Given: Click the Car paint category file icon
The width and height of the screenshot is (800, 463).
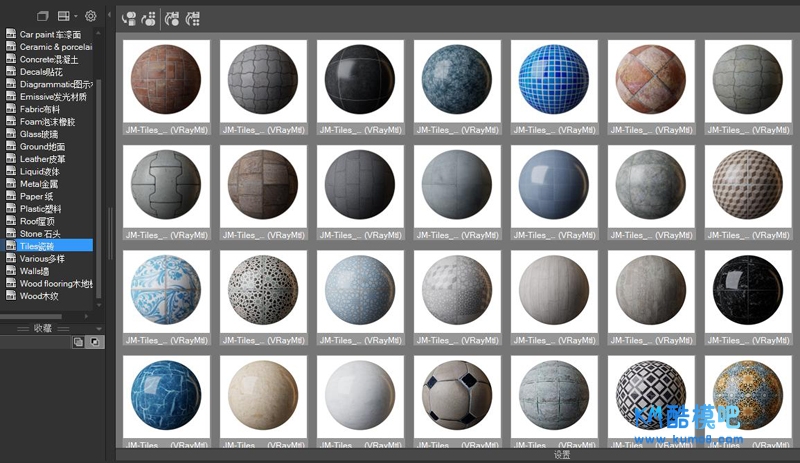Looking at the screenshot, I should (x=11, y=34).
